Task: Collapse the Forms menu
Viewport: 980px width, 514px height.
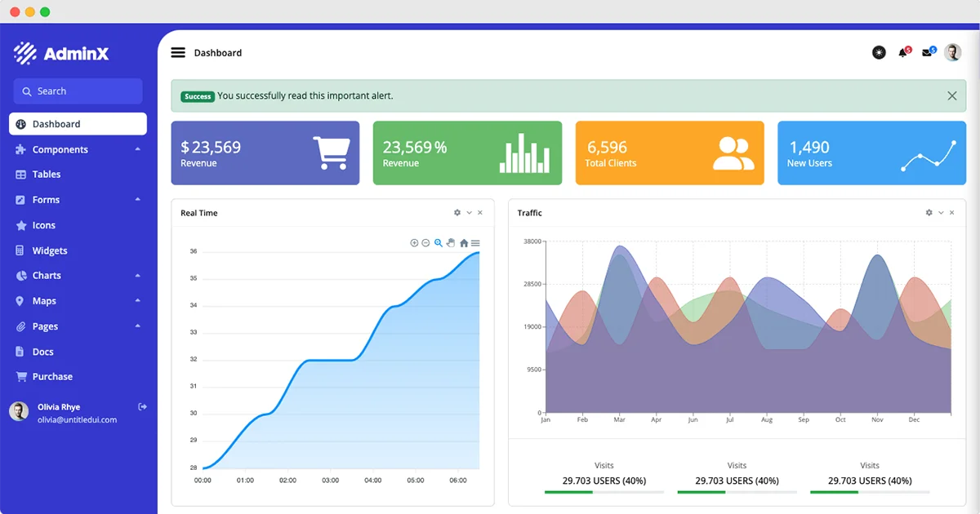Action: pyautogui.click(x=48, y=199)
